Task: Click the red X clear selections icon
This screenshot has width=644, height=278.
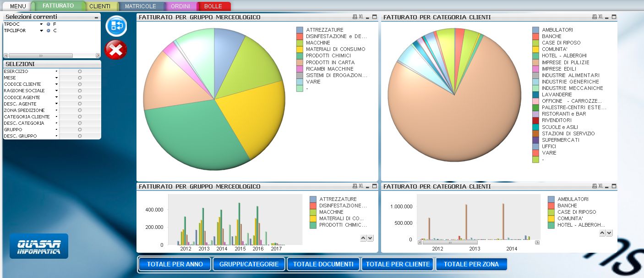Action: click(116, 50)
